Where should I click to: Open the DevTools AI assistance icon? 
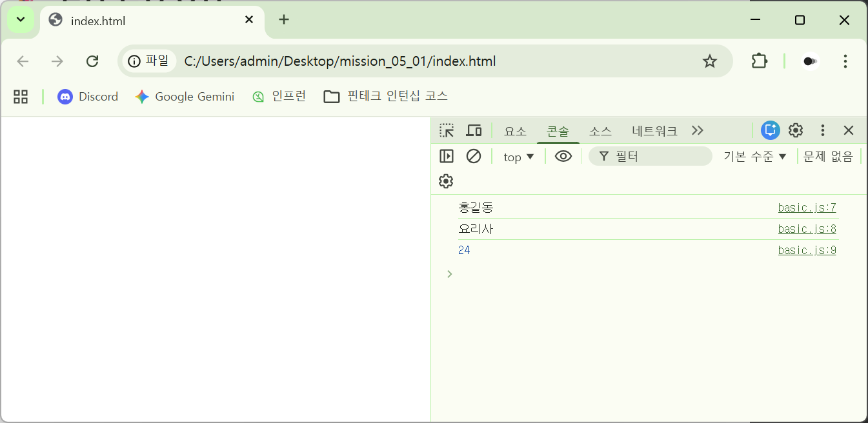pyautogui.click(x=770, y=130)
